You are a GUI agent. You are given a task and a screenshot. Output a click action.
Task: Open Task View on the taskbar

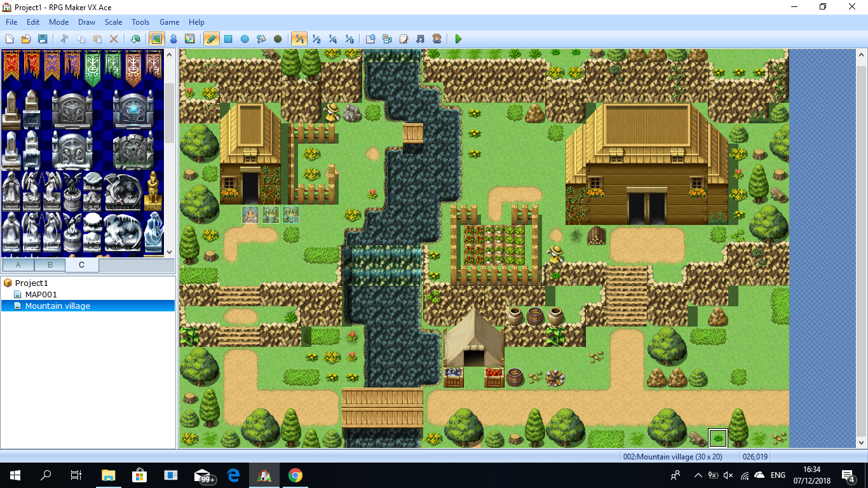[x=76, y=475]
